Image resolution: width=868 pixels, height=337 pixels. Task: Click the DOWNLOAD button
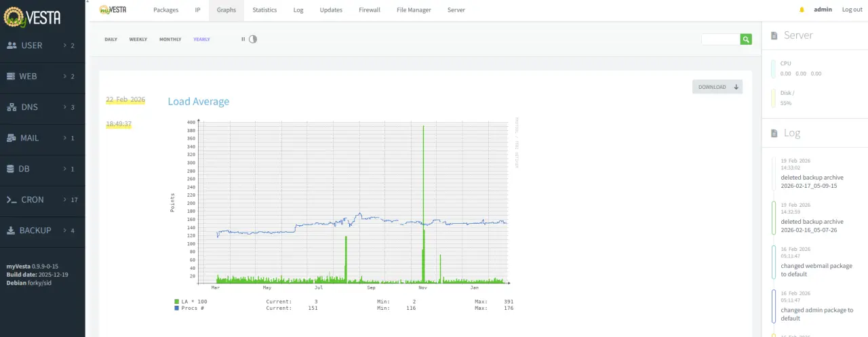click(x=717, y=87)
